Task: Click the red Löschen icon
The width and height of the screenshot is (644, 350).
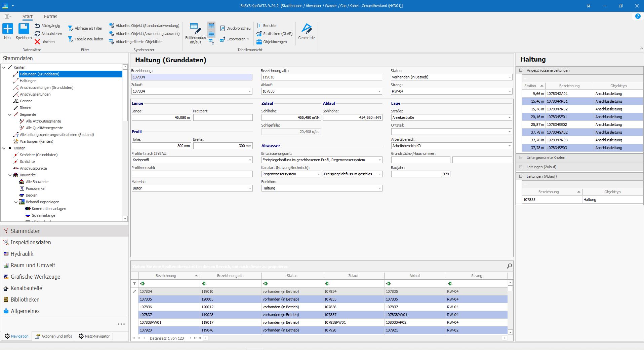Action: click(37, 42)
